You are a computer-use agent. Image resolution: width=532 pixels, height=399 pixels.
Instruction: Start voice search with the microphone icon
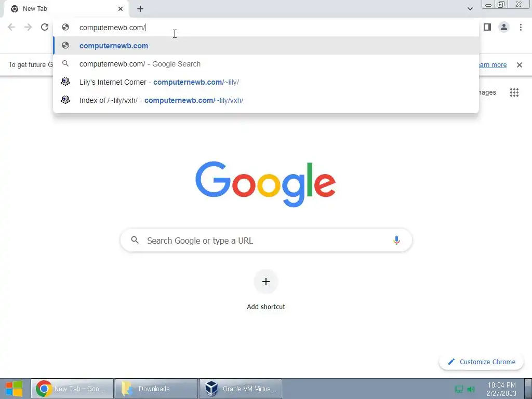(x=396, y=240)
